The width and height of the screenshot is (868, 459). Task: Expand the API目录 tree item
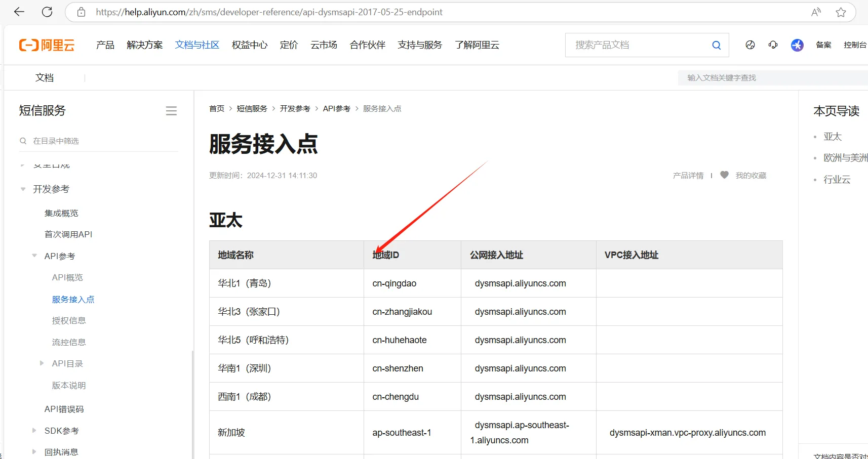click(x=42, y=363)
